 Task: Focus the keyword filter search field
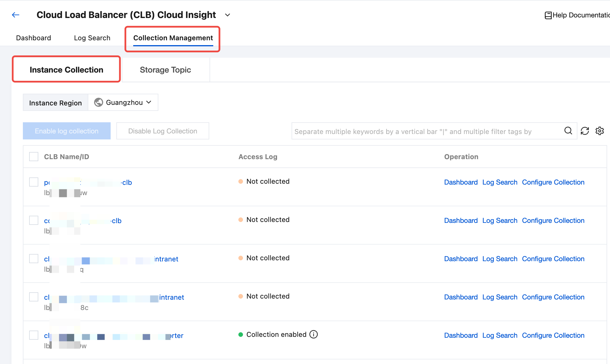coord(426,131)
